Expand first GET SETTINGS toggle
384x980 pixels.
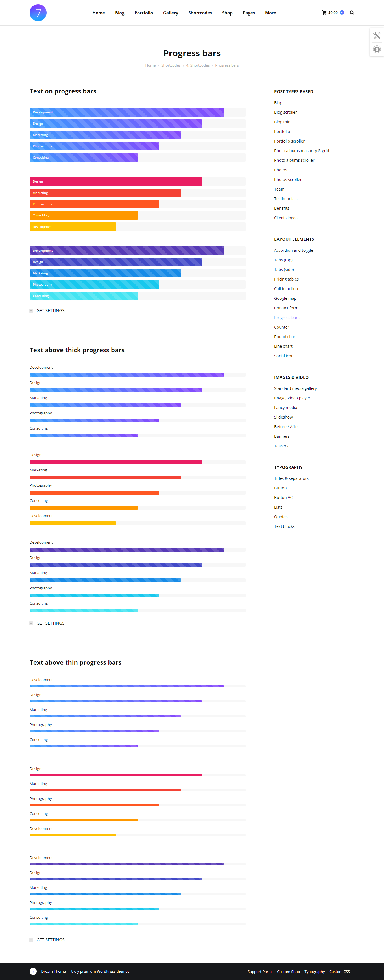pos(31,311)
